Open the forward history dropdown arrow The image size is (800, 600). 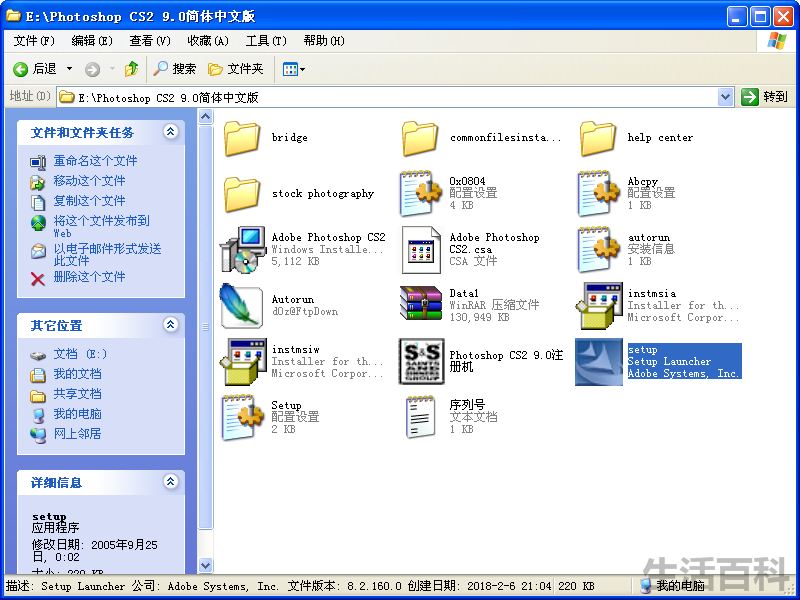(x=112, y=68)
